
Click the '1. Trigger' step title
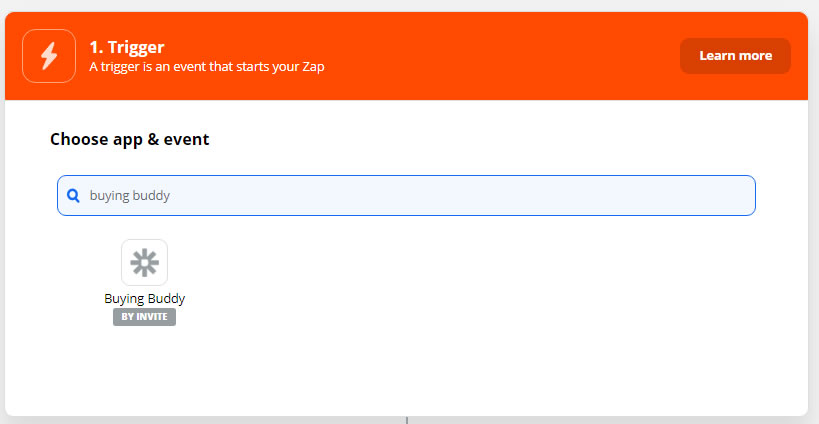(127, 47)
